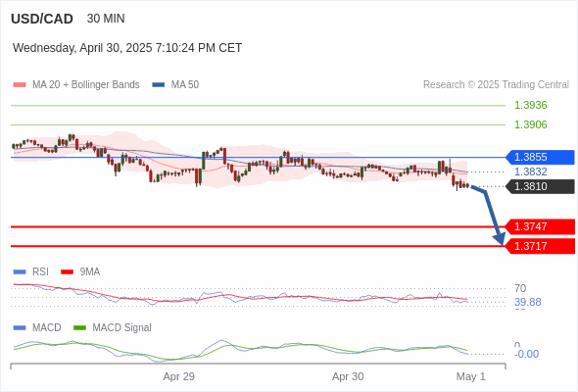Toggle the RSI legend entry
This screenshot has width=578, height=392.
[x=30, y=271]
